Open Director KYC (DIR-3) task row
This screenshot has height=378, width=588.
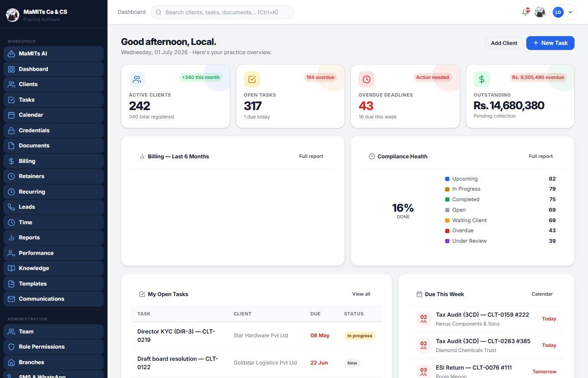[256, 336]
